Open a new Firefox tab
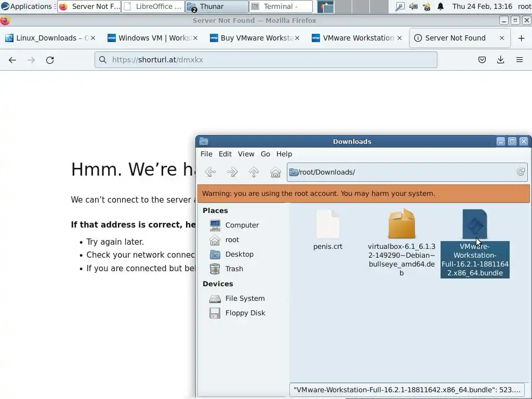 (522, 38)
